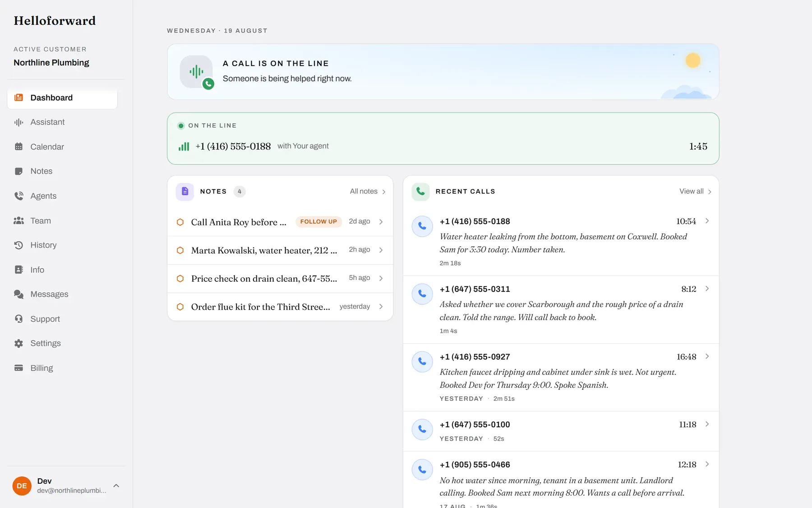
Task: Open Order flue kit note chevron
Action: tap(381, 307)
